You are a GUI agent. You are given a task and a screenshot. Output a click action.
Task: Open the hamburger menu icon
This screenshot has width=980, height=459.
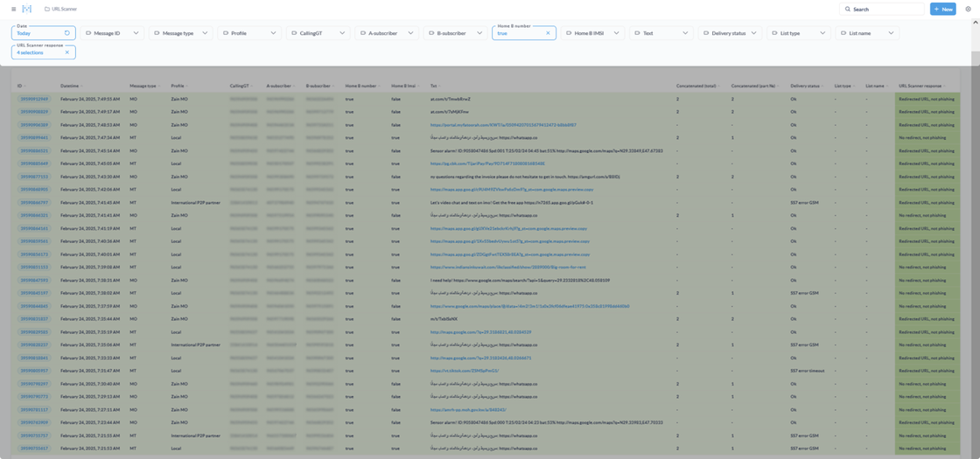pos(13,9)
